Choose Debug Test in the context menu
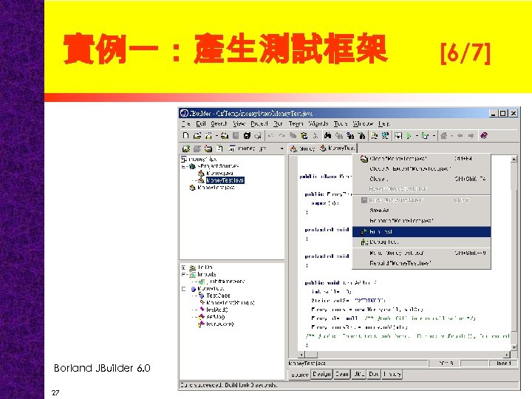The height and width of the screenshot is (399, 532). pos(422,242)
